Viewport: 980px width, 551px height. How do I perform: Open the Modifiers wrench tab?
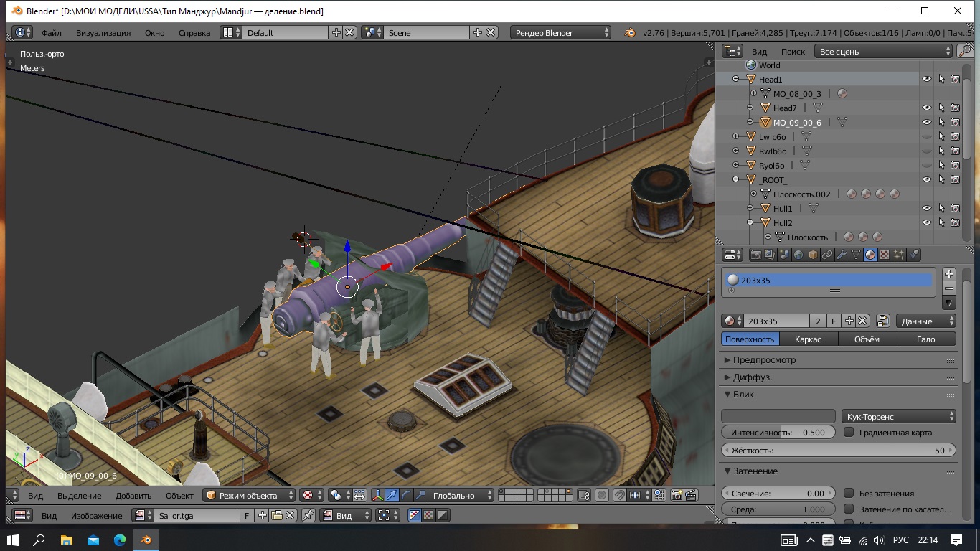[842, 255]
